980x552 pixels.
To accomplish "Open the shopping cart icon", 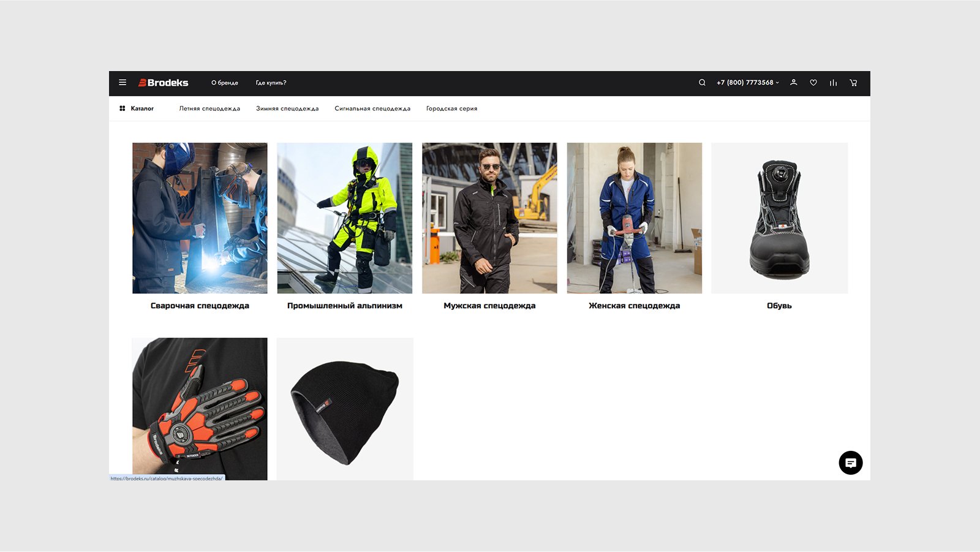I will (853, 83).
